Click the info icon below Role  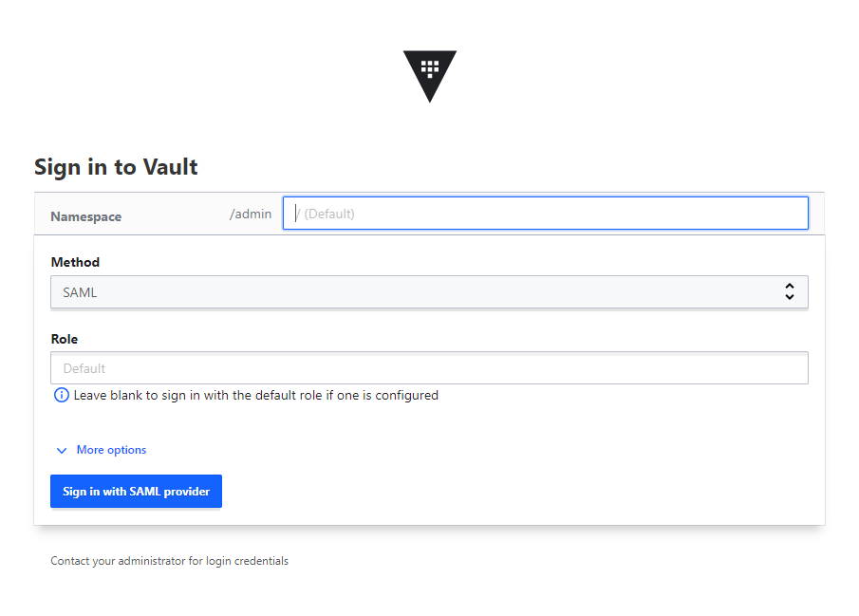[x=62, y=395]
